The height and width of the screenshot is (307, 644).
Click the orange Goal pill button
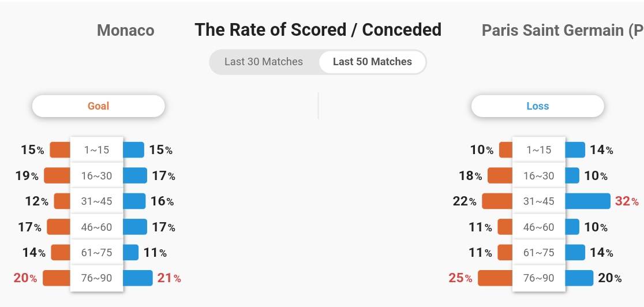coord(99,106)
